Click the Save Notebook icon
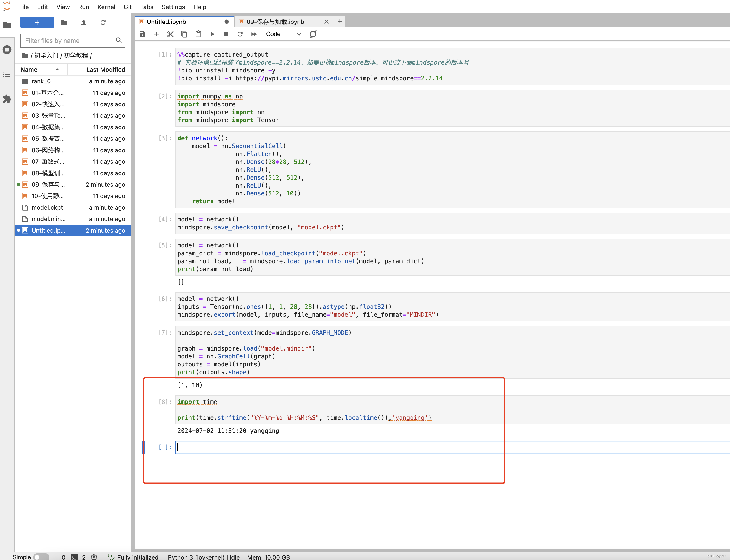 [x=143, y=34]
